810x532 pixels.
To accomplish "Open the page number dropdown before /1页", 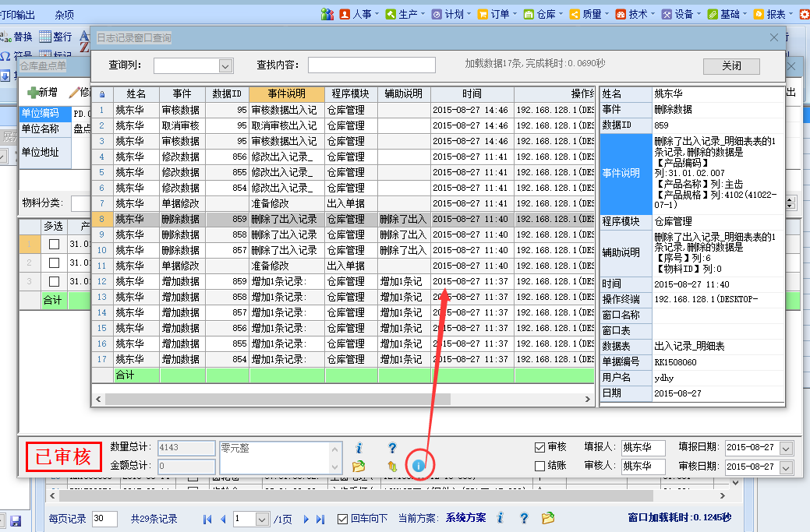I will click(262, 519).
